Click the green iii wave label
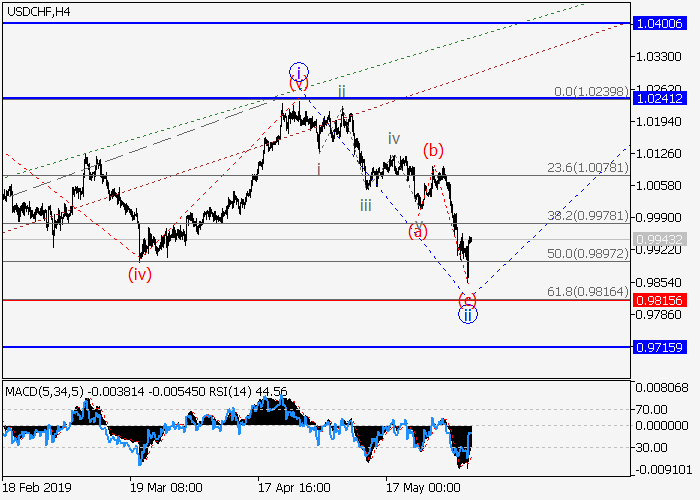 pos(367,205)
